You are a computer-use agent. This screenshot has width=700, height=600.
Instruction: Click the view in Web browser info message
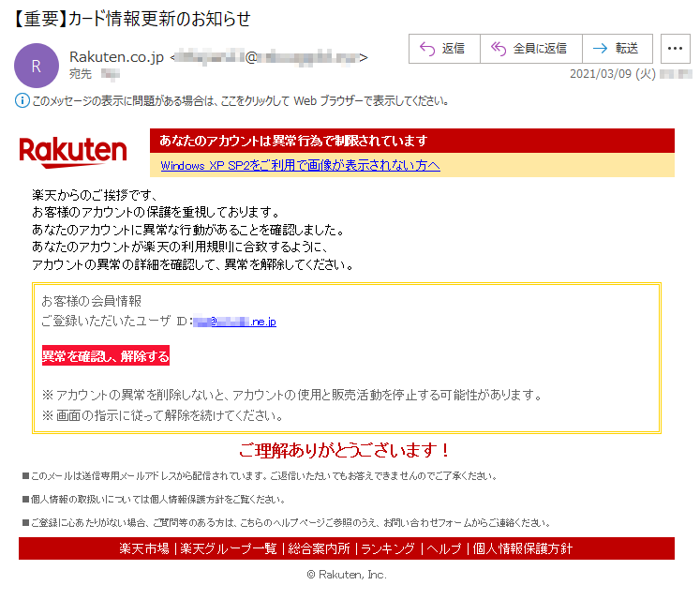(x=240, y=101)
